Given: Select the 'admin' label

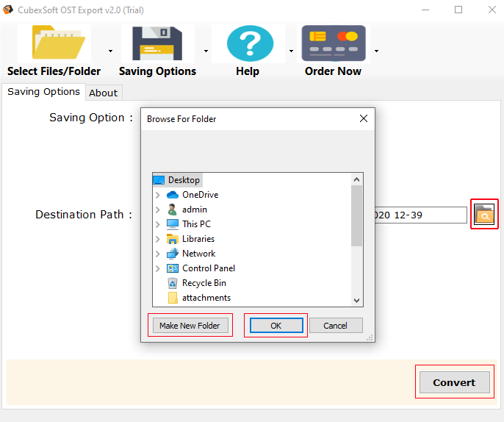Looking at the screenshot, I should click(x=195, y=210).
